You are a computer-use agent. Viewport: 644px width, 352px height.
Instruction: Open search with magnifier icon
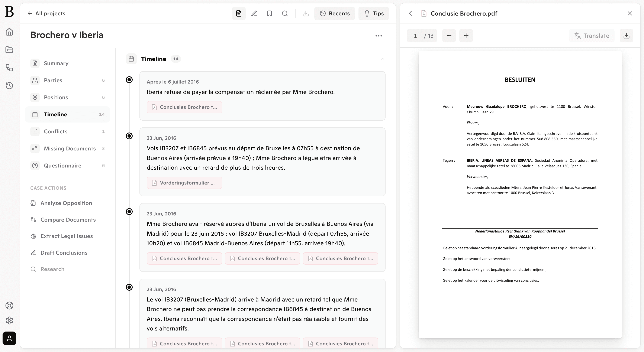point(285,13)
